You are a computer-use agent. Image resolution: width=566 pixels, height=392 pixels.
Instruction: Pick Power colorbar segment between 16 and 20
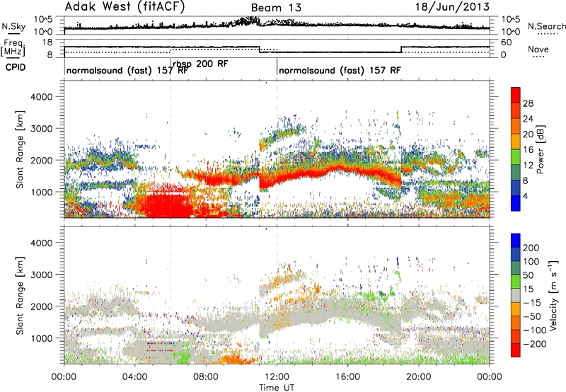coord(516,142)
